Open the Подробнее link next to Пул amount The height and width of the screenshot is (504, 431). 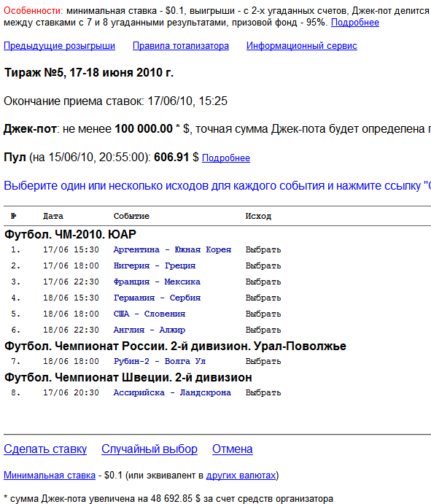(x=226, y=158)
